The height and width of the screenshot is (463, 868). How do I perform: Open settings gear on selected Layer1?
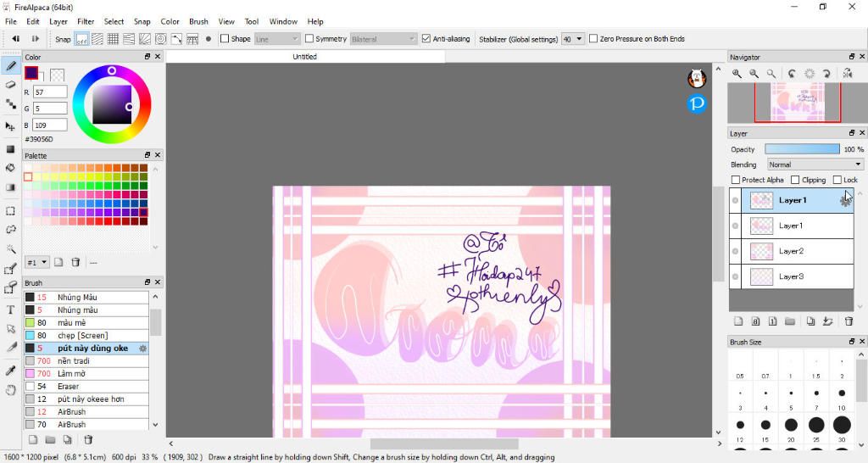click(x=845, y=200)
